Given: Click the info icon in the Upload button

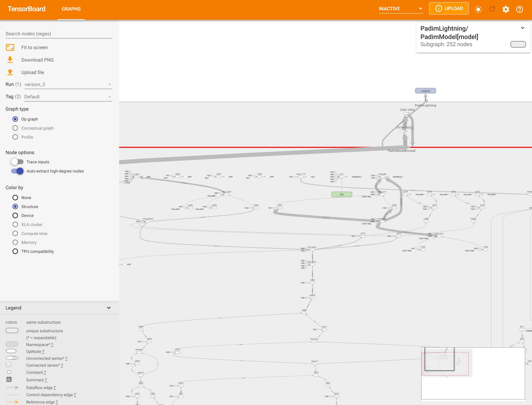Looking at the screenshot, I should point(438,8).
